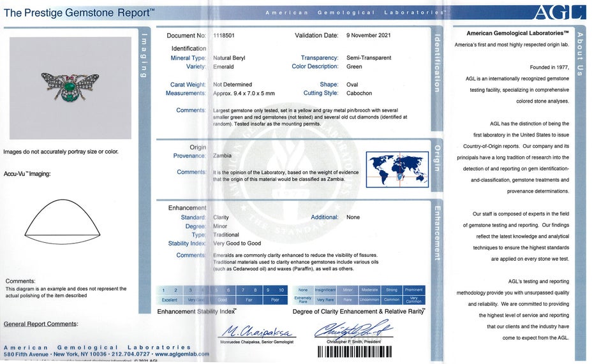592x364 pixels.
Task: Select the vertical Identification tab
Action: coord(437,64)
